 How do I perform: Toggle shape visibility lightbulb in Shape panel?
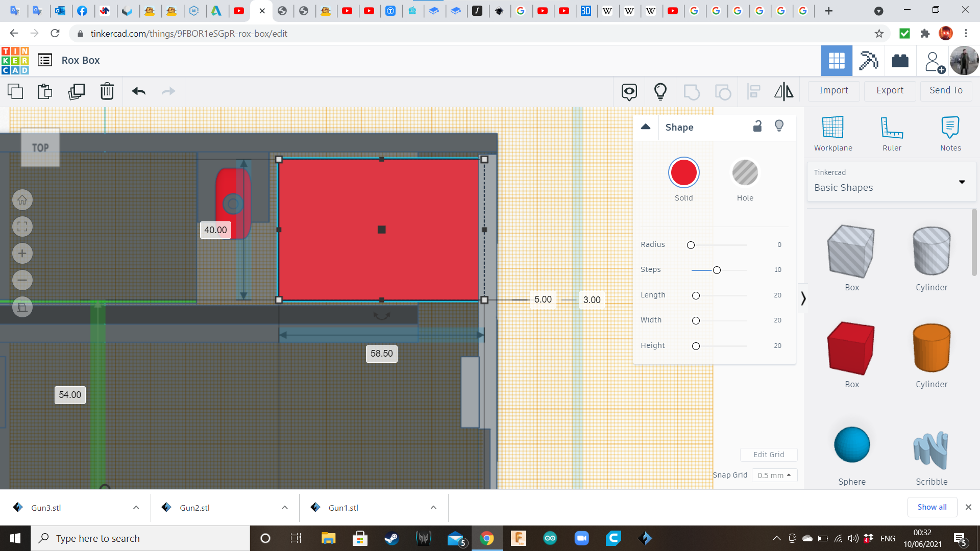779,127
